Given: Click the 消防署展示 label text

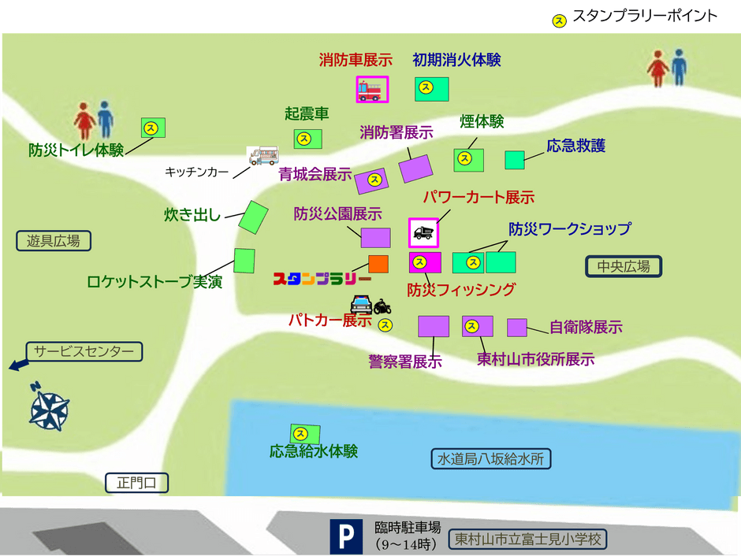Looking at the screenshot, I should 396,132.
